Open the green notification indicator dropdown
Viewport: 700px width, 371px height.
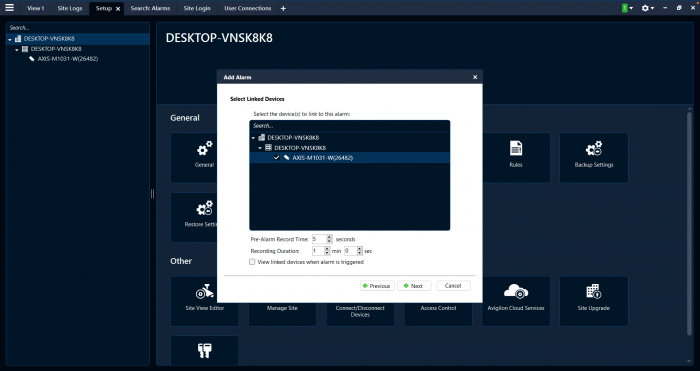pos(627,8)
